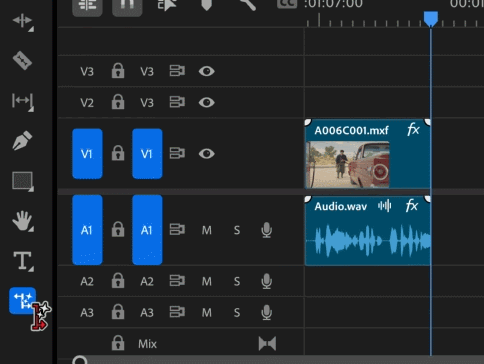Hide track V2 output with eye
This screenshot has height=364, width=484.
(x=207, y=102)
